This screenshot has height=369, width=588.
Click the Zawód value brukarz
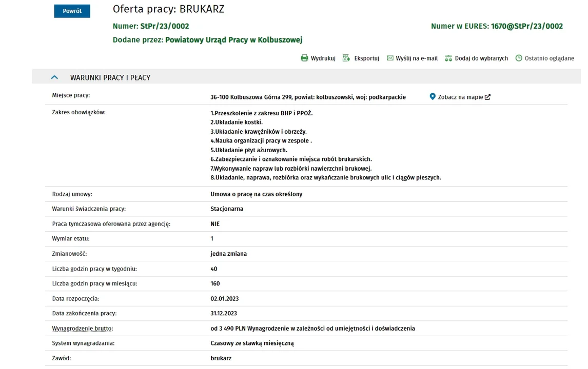pos(221,358)
